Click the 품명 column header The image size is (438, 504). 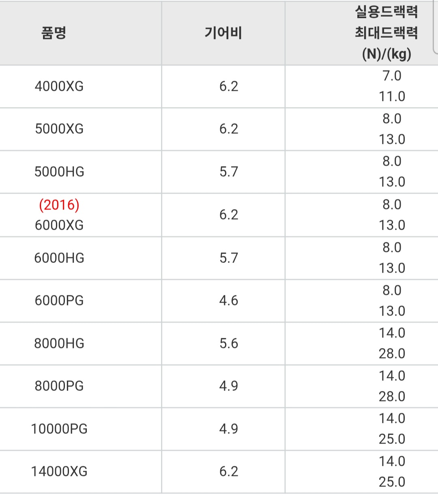point(54,33)
